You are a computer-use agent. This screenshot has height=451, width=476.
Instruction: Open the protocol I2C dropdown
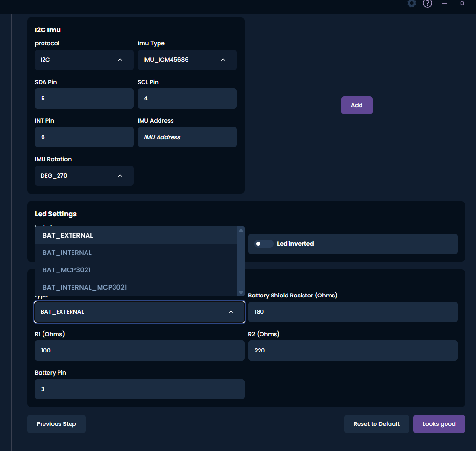pos(84,60)
